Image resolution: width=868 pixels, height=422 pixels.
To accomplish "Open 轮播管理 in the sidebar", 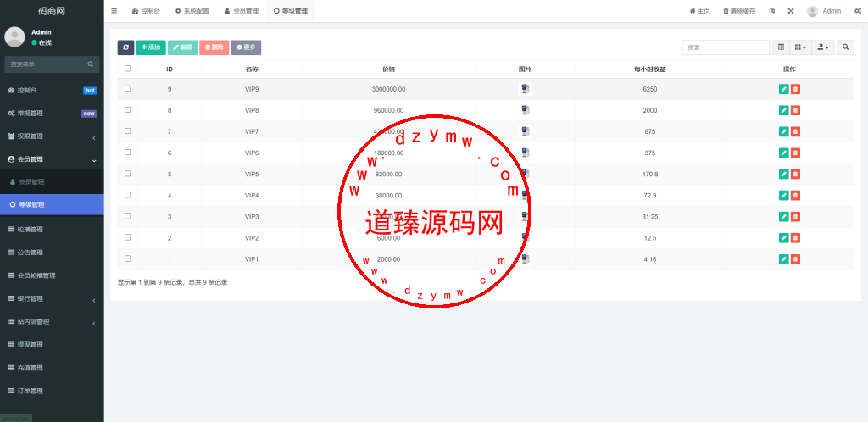I will [x=52, y=229].
